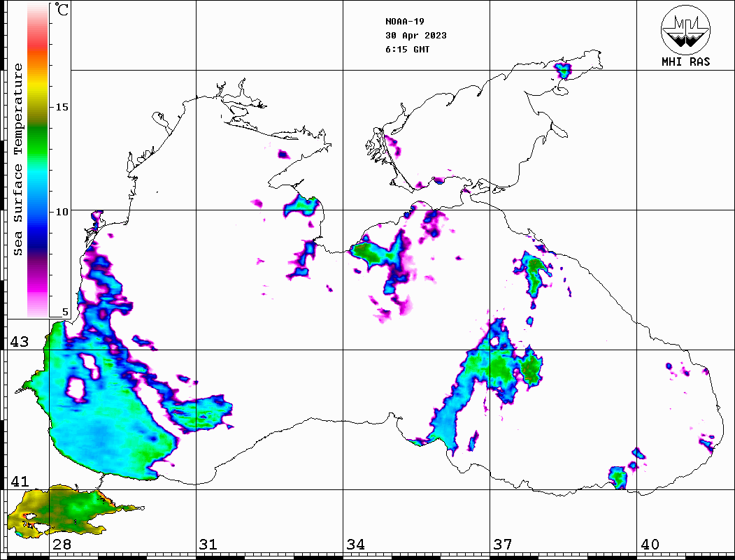Screen dimensions: 735x560
Task: Click the 'MHI RAS' label text
Action: (x=685, y=62)
